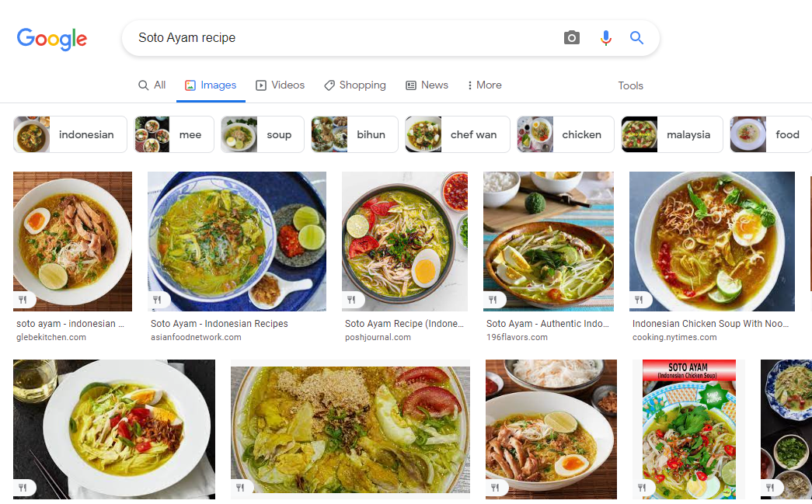Expand the More search categories menu
The height and width of the screenshot is (504, 812).
point(484,85)
